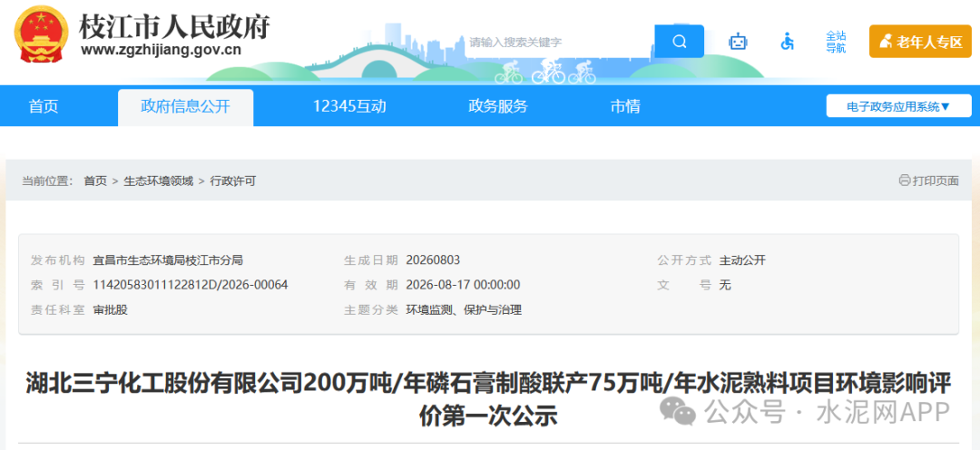This screenshot has height=450, width=980.
Task: Open the wheelchair accessibility icon
Action: 788,42
